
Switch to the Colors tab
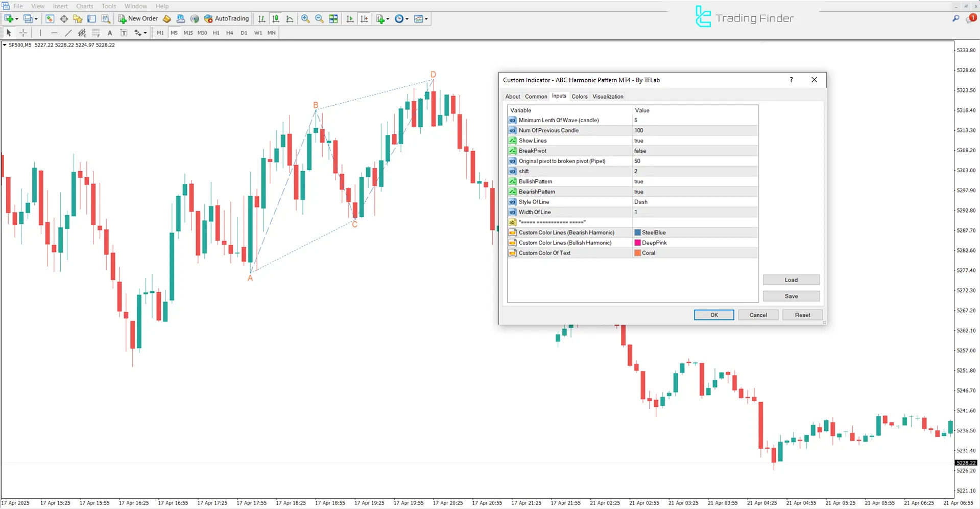[580, 96]
